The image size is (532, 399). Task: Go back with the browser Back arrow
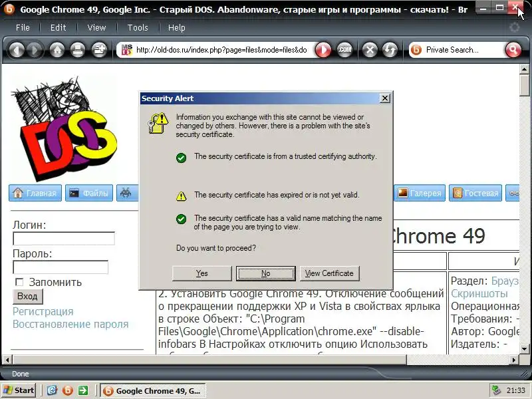[17, 51]
